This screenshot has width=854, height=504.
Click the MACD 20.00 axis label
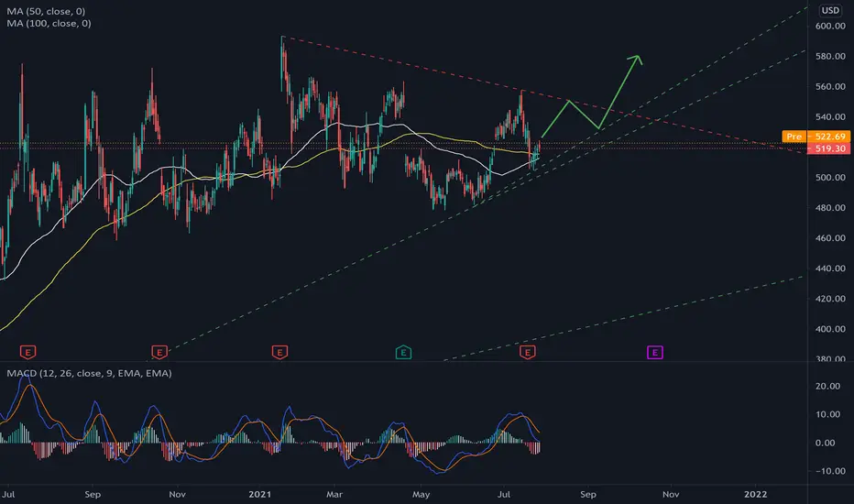click(x=827, y=386)
